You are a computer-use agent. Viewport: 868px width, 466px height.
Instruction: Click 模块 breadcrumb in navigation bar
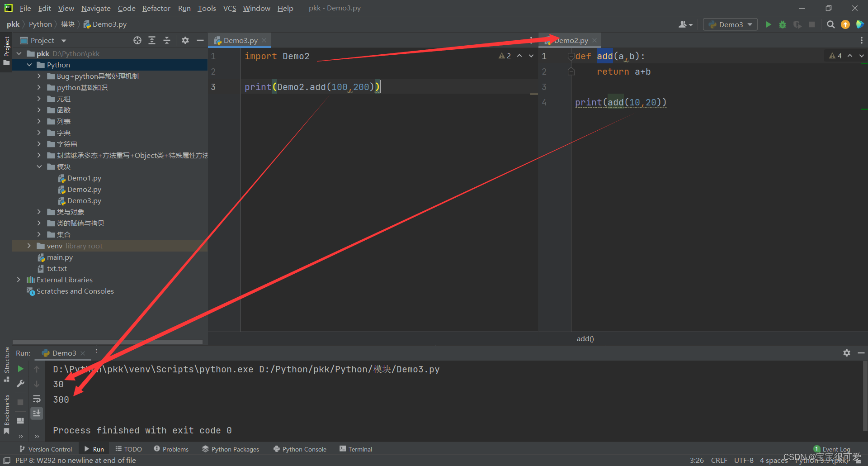[x=67, y=24]
